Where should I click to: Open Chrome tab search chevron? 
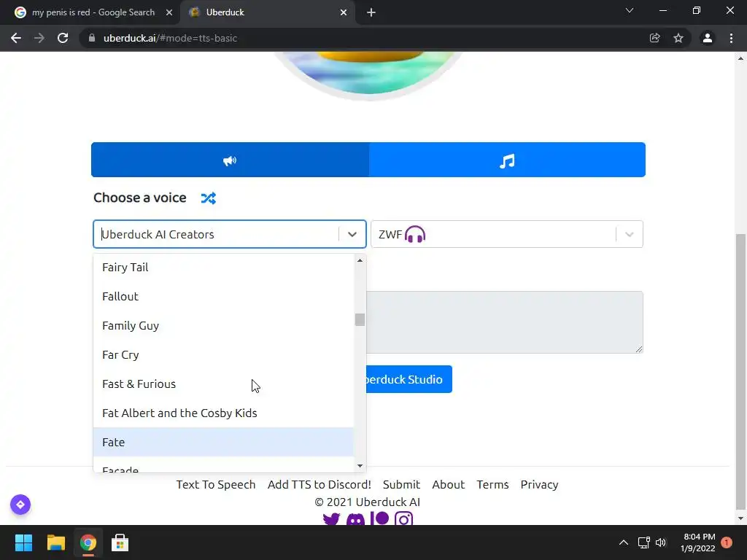pyautogui.click(x=630, y=10)
